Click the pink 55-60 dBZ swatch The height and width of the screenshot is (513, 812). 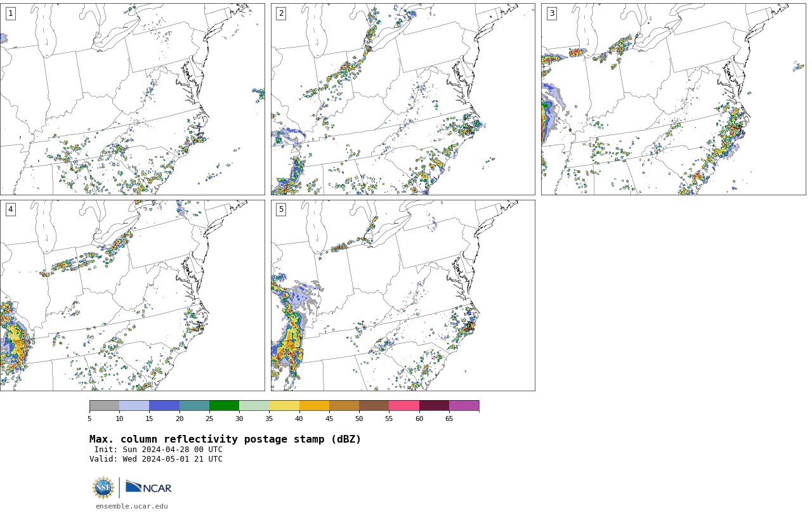click(404, 406)
